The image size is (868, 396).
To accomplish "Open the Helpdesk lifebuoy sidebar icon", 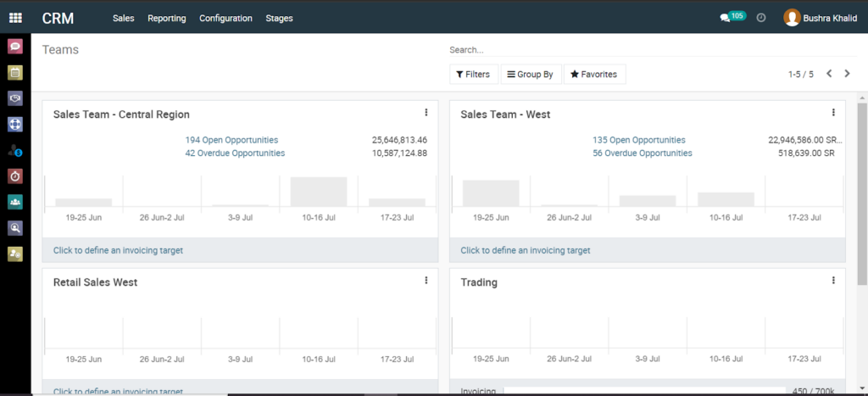I will click(x=15, y=124).
